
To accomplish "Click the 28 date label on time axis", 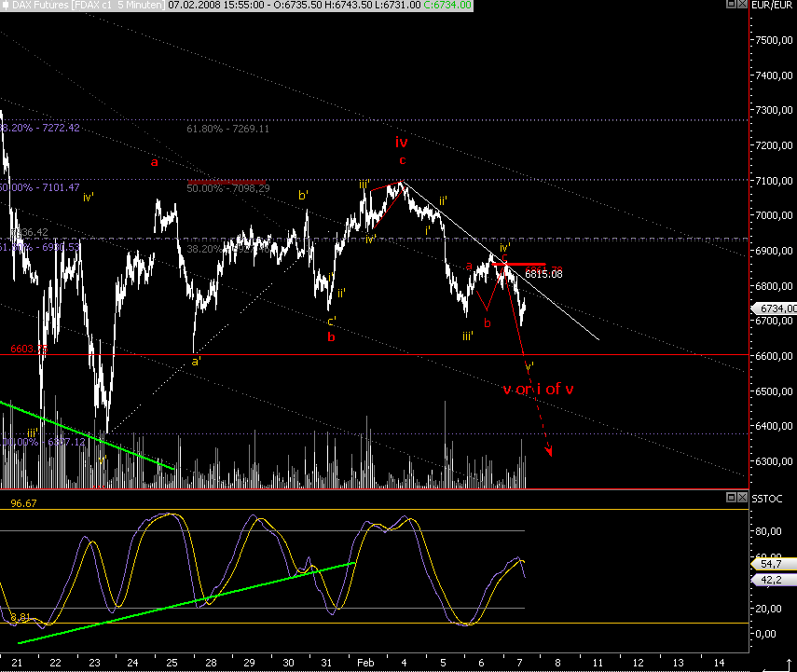I will click(x=211, y=663).
